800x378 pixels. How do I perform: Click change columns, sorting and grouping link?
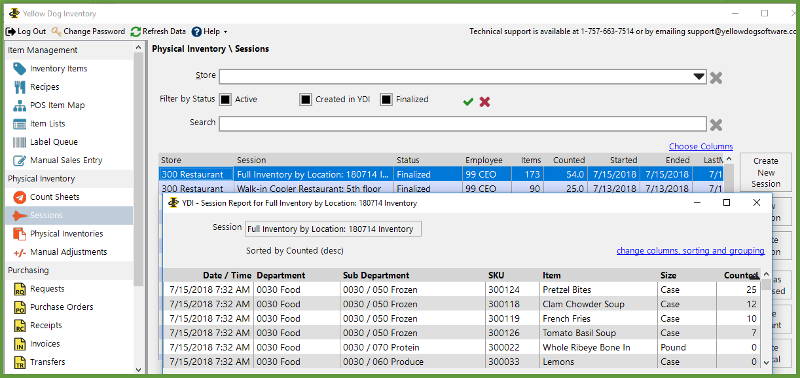(x=690, y=251)
